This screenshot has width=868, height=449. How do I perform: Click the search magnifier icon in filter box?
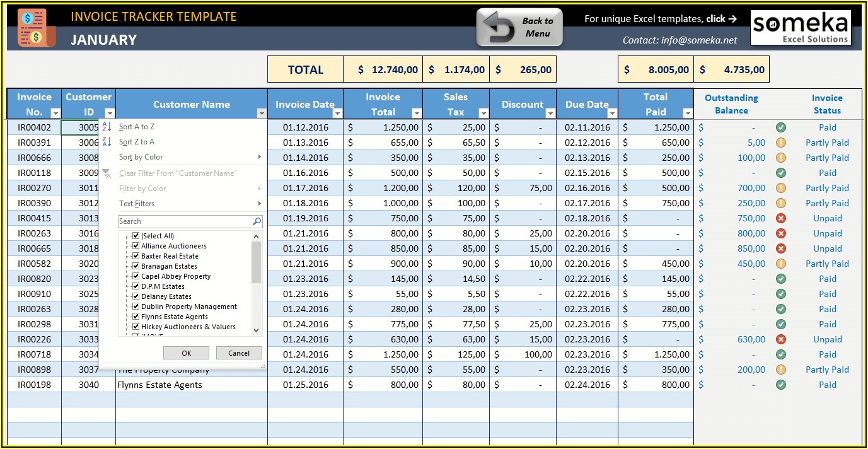257,221
